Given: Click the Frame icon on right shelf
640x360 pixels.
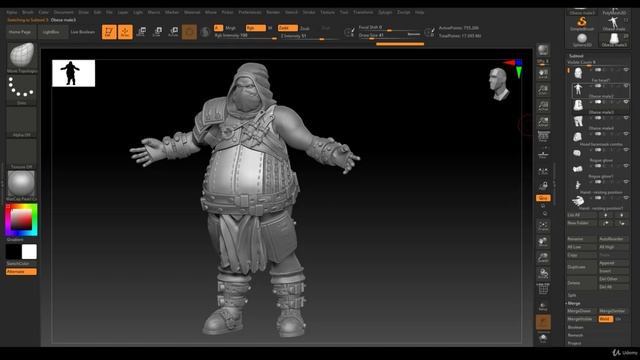Looking at the screenshot, I should pos(543,226).
